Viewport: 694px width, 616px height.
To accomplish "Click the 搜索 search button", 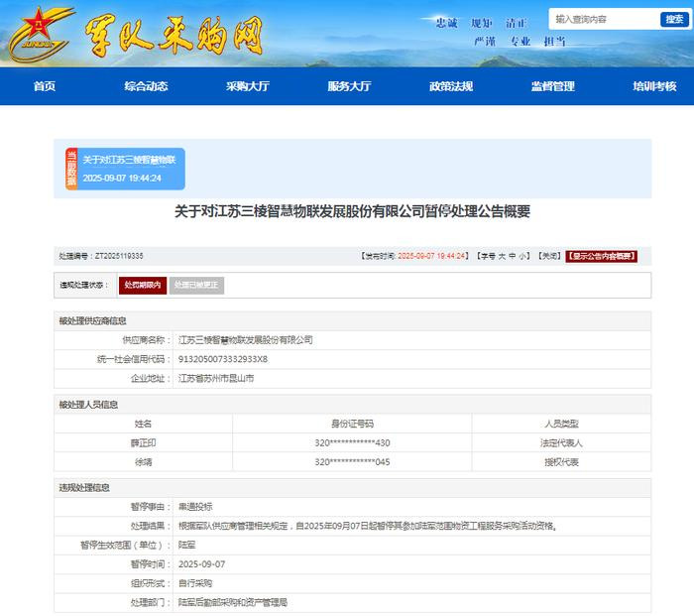I will click(x=674, y=19).
